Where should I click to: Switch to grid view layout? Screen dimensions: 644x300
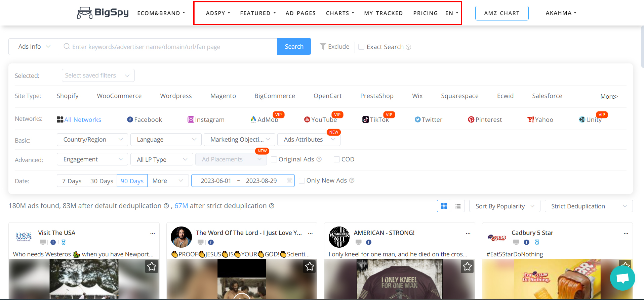point(444,206)
